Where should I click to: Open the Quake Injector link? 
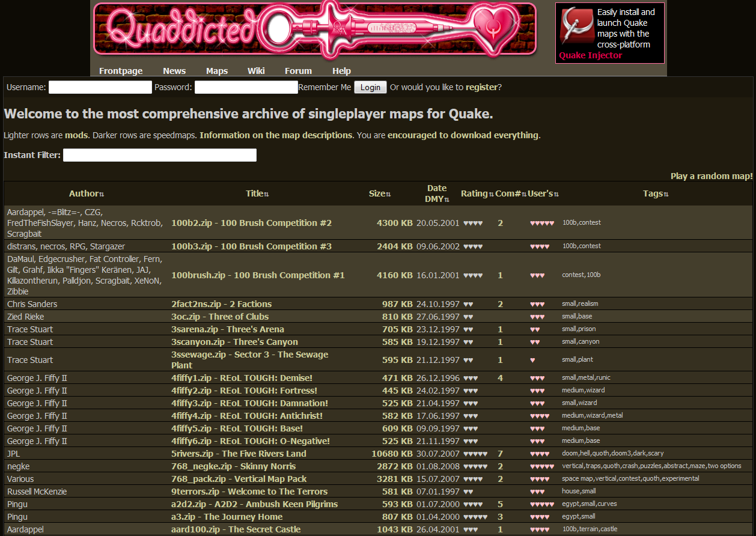(591, 55)
